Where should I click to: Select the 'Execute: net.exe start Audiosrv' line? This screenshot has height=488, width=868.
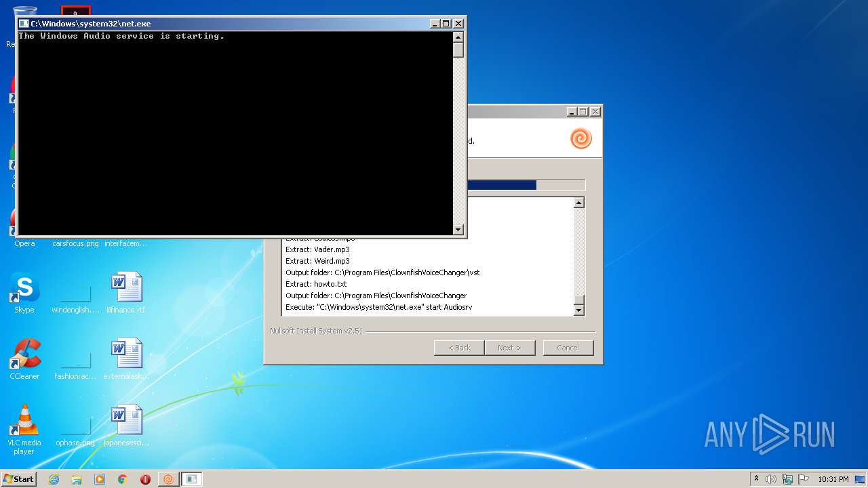tap(378, 307)
